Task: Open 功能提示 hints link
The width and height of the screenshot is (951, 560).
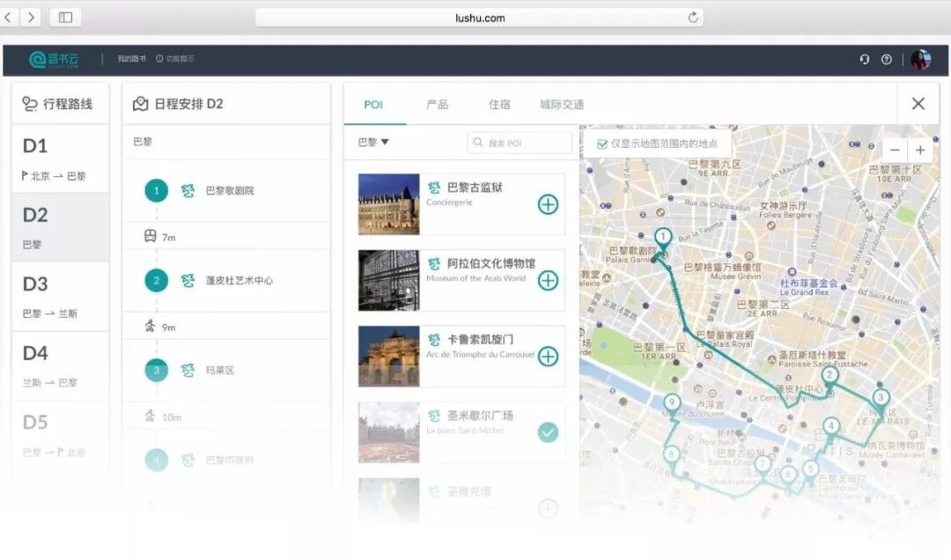Action: 175,59
